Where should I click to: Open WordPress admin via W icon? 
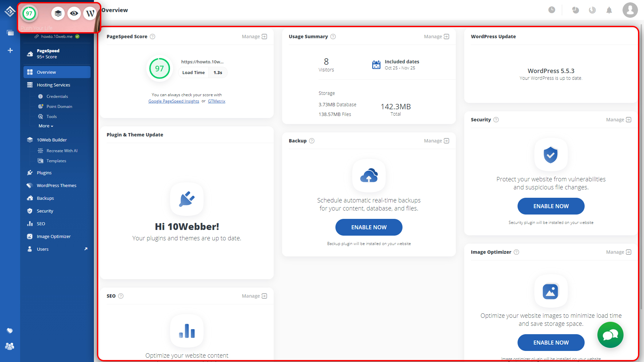pyautogui.click(x=90, y=13)
